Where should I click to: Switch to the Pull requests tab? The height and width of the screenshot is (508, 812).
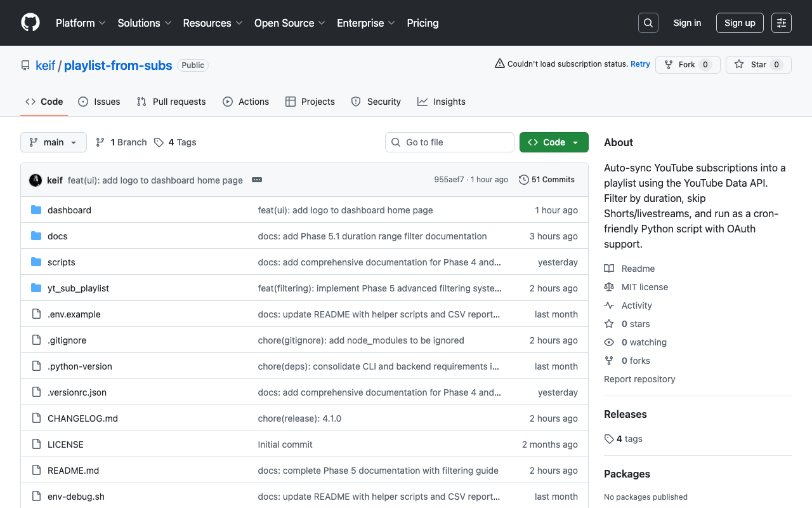tap(171, 102)
